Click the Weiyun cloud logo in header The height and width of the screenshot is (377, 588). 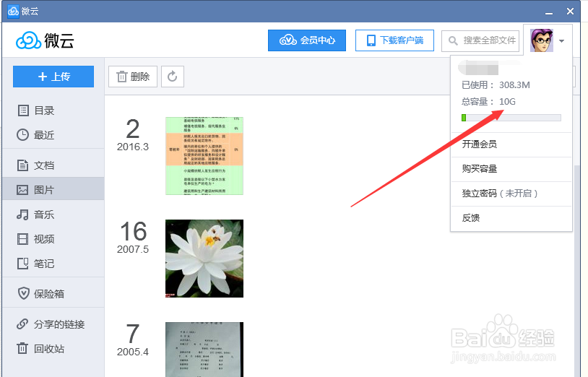click(45, 40)
